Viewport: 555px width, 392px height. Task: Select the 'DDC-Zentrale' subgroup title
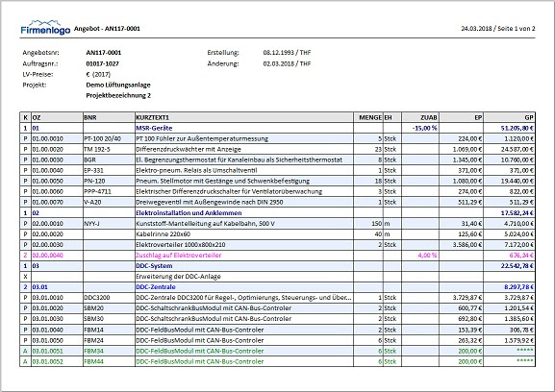tap(156, 287)
